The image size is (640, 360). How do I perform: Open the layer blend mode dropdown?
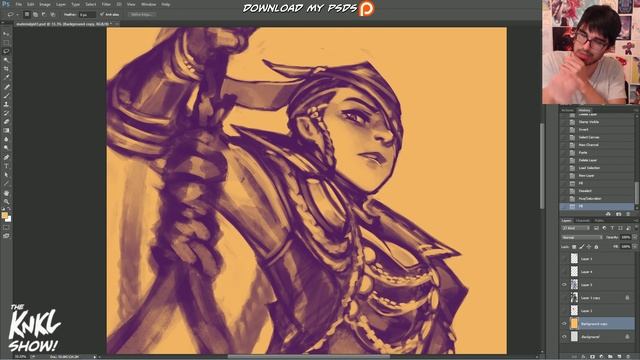point(582,238)
